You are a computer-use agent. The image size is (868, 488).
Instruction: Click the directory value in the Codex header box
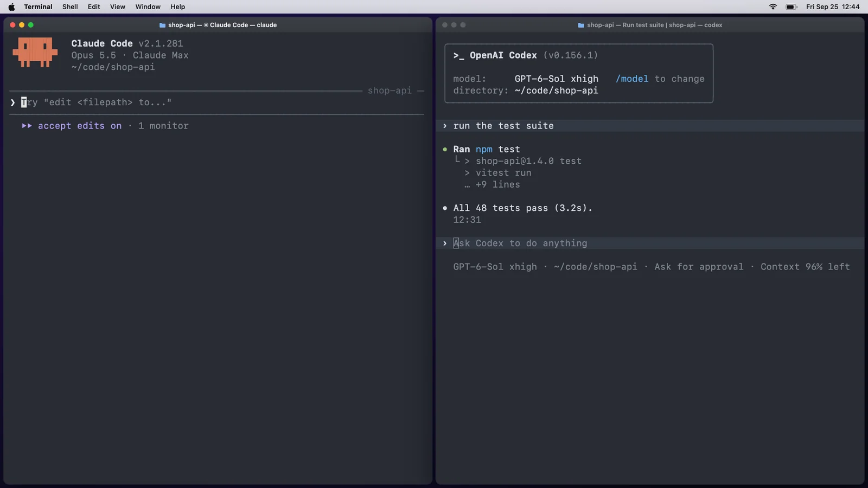557,91
